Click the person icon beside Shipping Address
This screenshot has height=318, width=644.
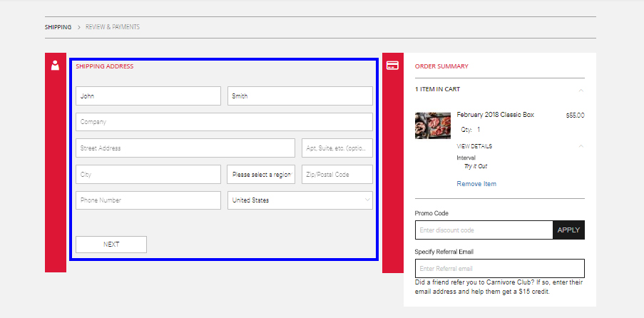[55, 66]
